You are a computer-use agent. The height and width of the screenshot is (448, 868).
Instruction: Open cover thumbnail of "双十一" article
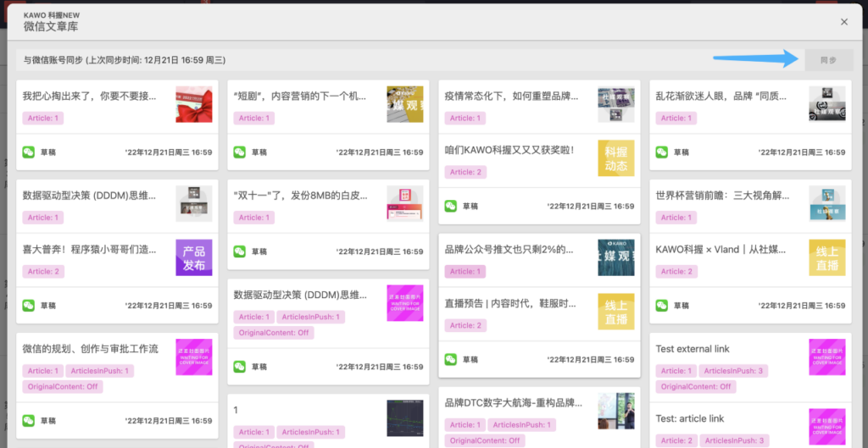pyautogui.click(x=404, y=203)
